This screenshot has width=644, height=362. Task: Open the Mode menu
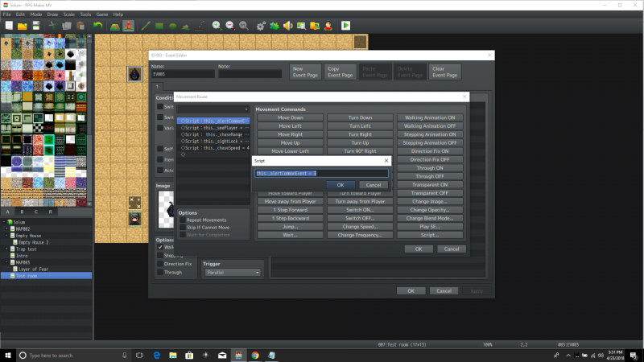pyautogui.click(x=36, y=14)
